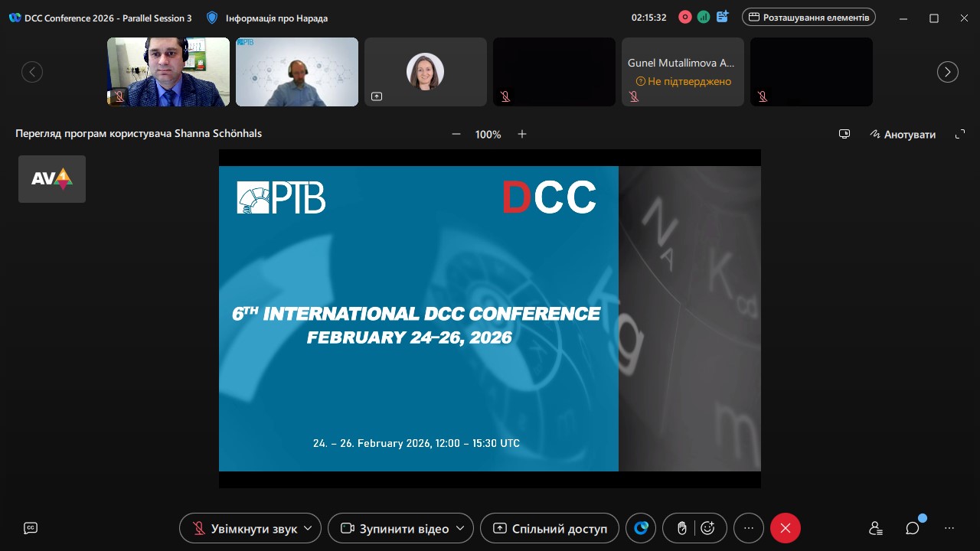Open the participants panel
This screenshot has height=551, width=980.
click(876, 528)
